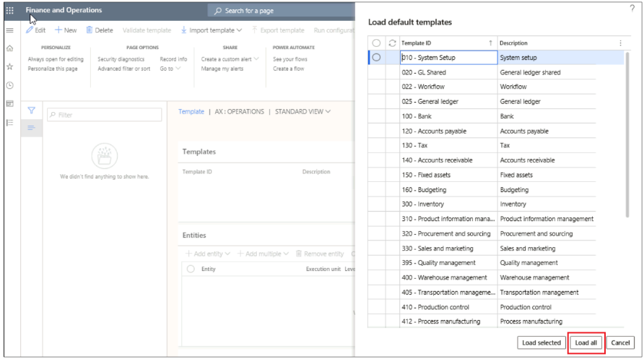Select the 395 - Quality management row

(482, 263)
